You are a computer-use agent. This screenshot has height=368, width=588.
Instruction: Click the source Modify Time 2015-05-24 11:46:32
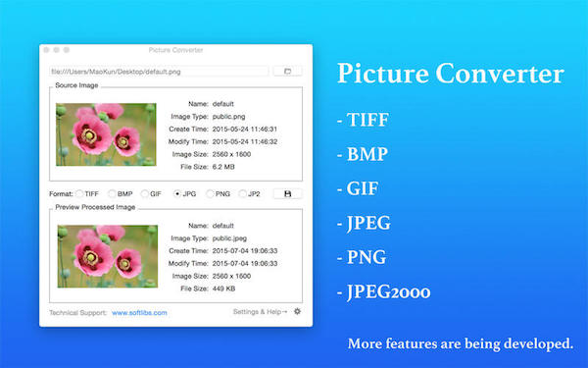coord(245,141)
